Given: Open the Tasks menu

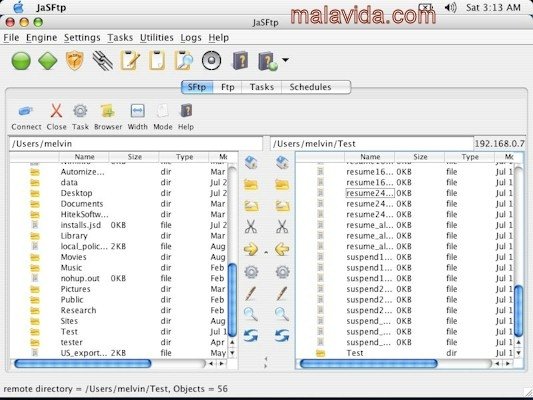Looking at the screenshot, I should tap(120, 38).
